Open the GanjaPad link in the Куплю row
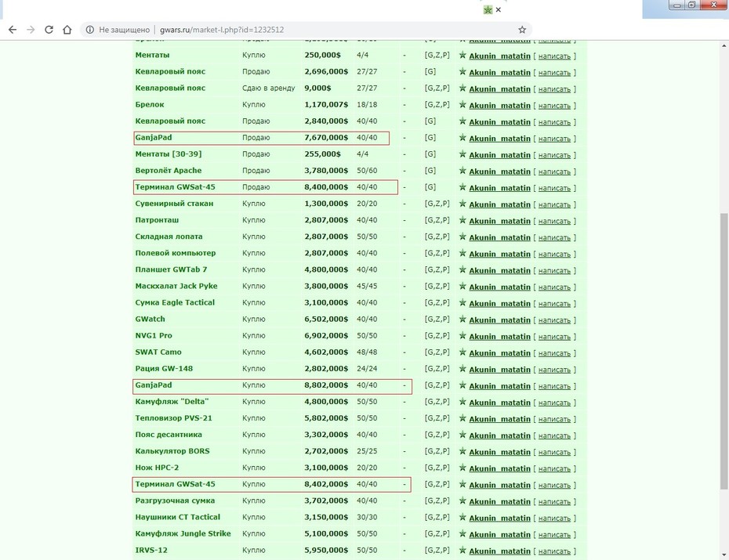This screenshot has height=560, width=729. click(x=154, y=385)
